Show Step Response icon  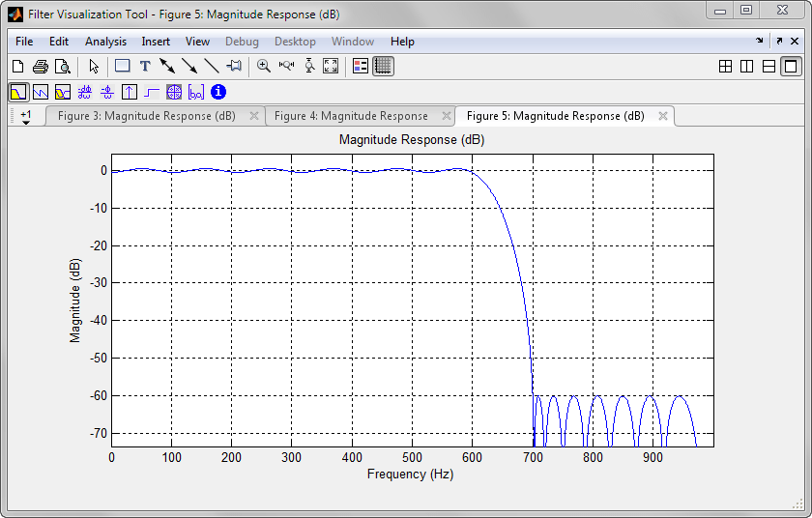point(151,92)
